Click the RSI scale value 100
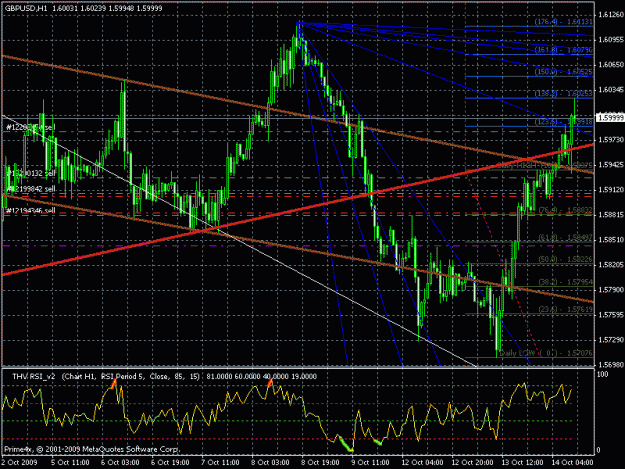This screenshot has height=469, width=625. pyautogui.click(x=602, y=375)
